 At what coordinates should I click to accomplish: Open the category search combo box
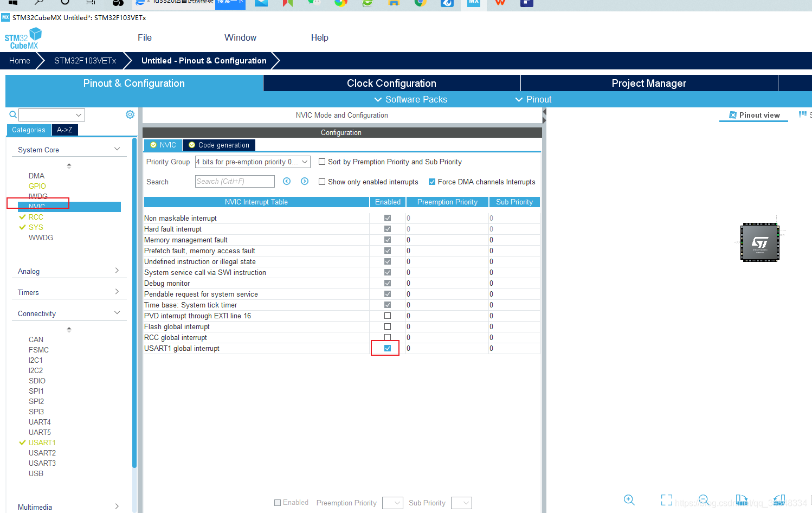52,115
